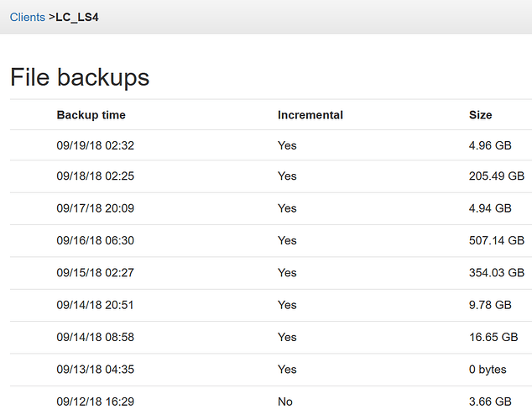Click the File backups heading
Viewport: 532px width, 420px height.
click(80, 77)
